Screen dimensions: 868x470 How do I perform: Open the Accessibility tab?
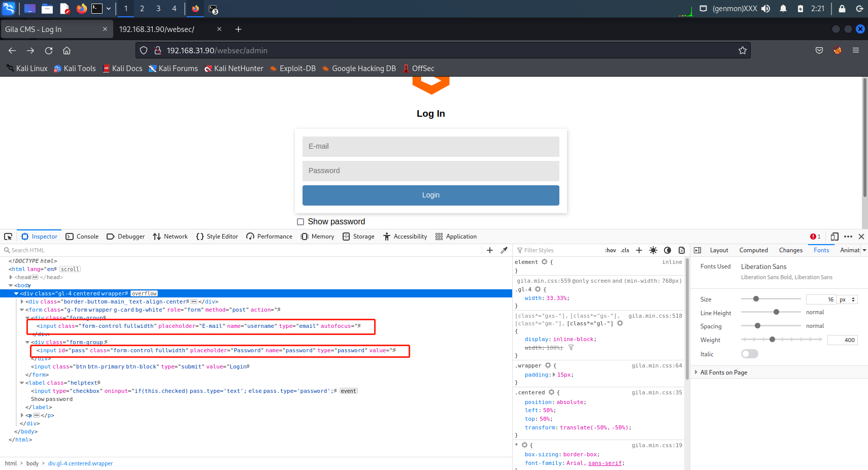tap(405, 237)
